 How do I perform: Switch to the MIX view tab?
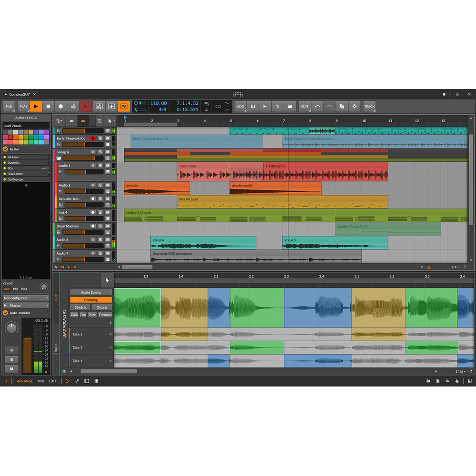click(41, 381)
